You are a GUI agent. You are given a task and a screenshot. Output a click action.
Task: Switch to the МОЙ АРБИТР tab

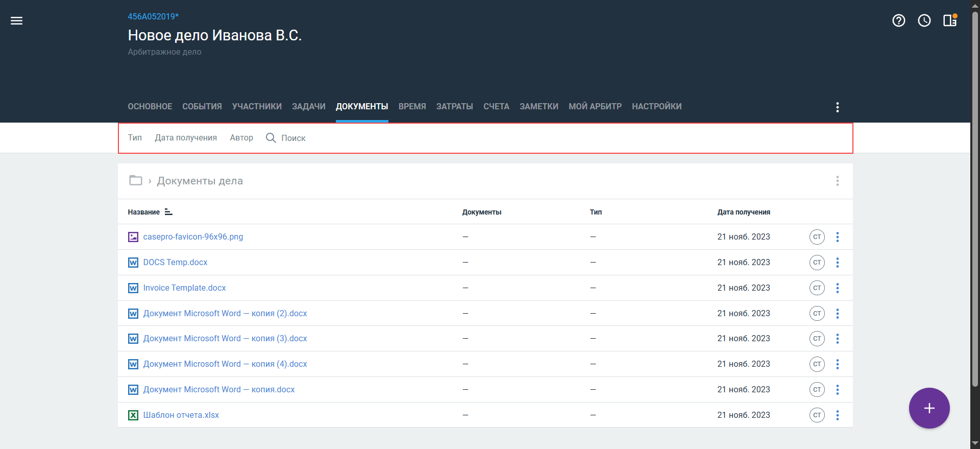tap(595, 107)
